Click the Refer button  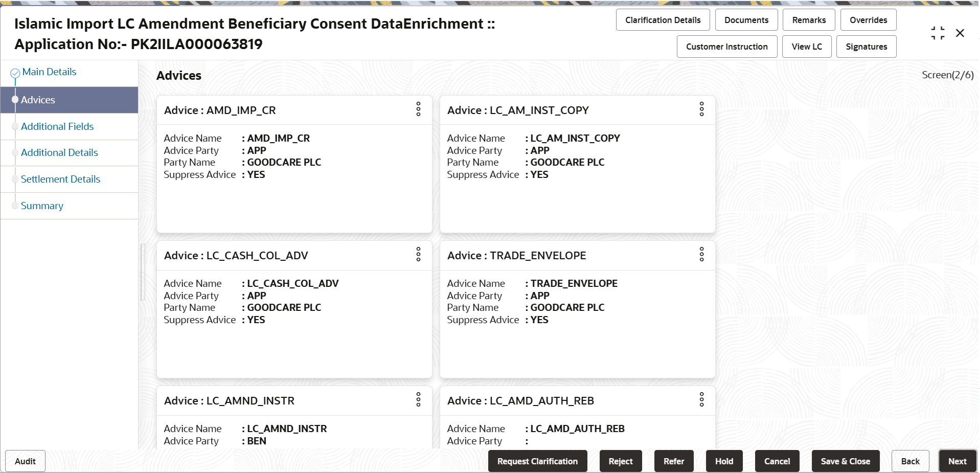pyautogui.click(x=674, y=461)
